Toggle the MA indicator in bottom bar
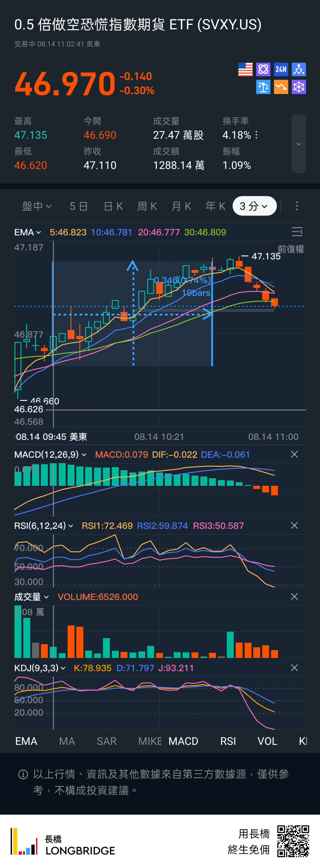Screen dimensions: 320x868 67,741
